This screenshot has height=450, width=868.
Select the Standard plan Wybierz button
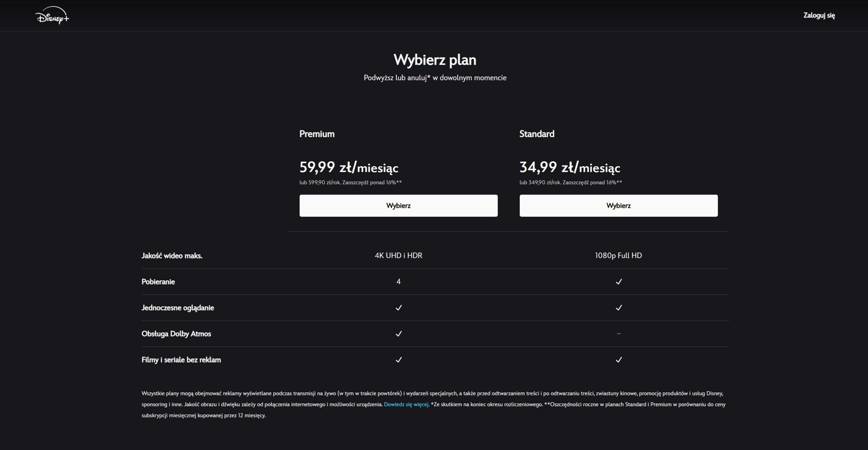click(618, 206)
